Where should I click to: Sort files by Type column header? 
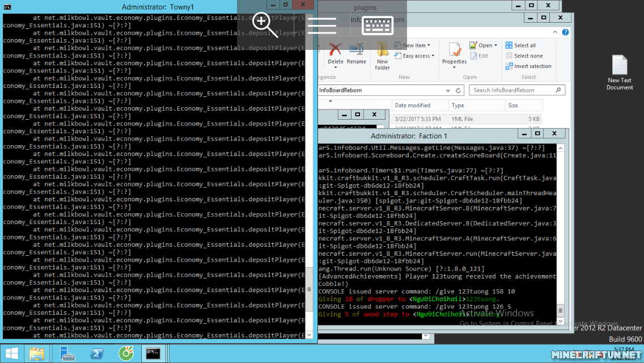click(458, 105)
